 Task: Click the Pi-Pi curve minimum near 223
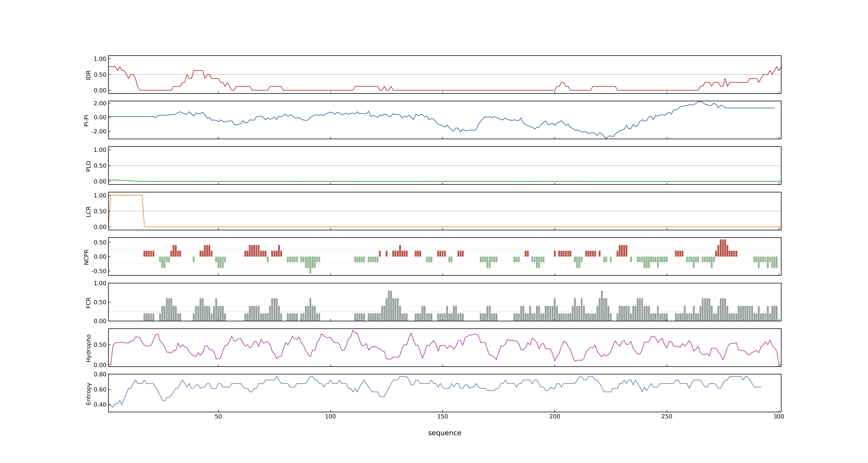click(606, 138)
